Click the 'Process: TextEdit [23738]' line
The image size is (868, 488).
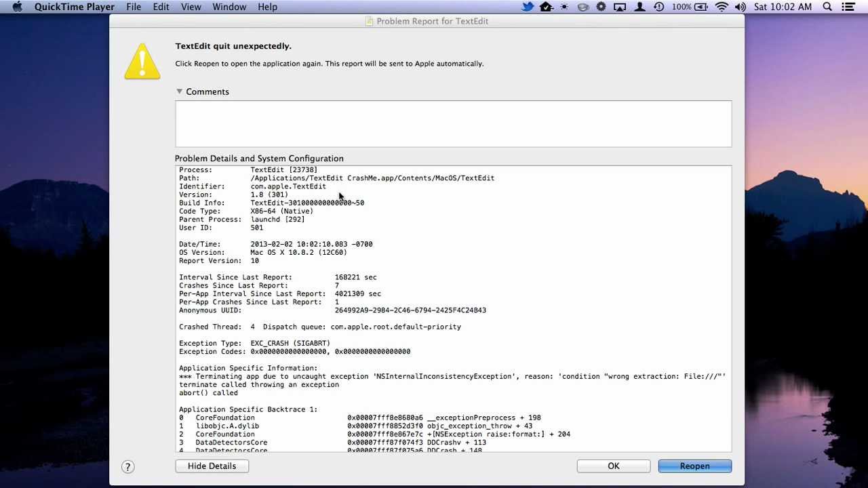248,170
